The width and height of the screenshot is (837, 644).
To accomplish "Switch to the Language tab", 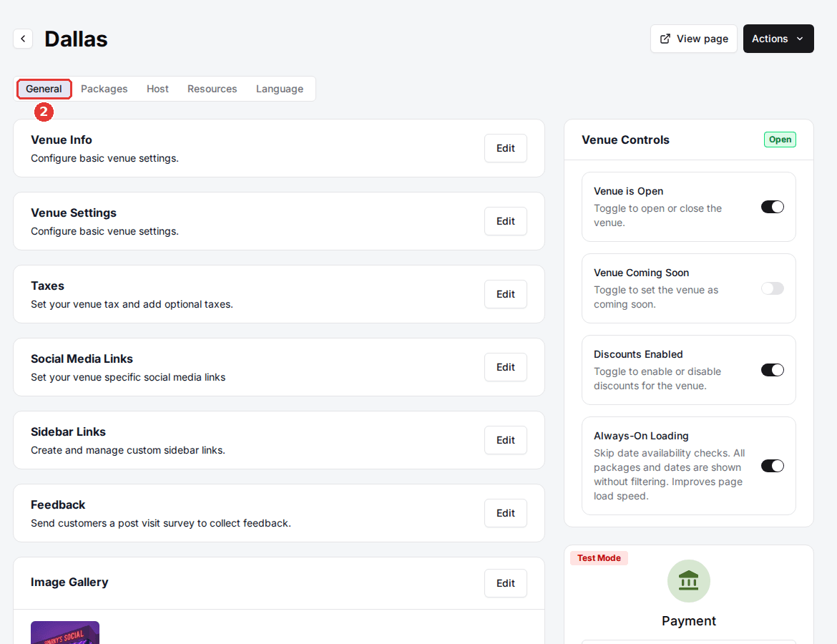I will (x=280, y=89).
